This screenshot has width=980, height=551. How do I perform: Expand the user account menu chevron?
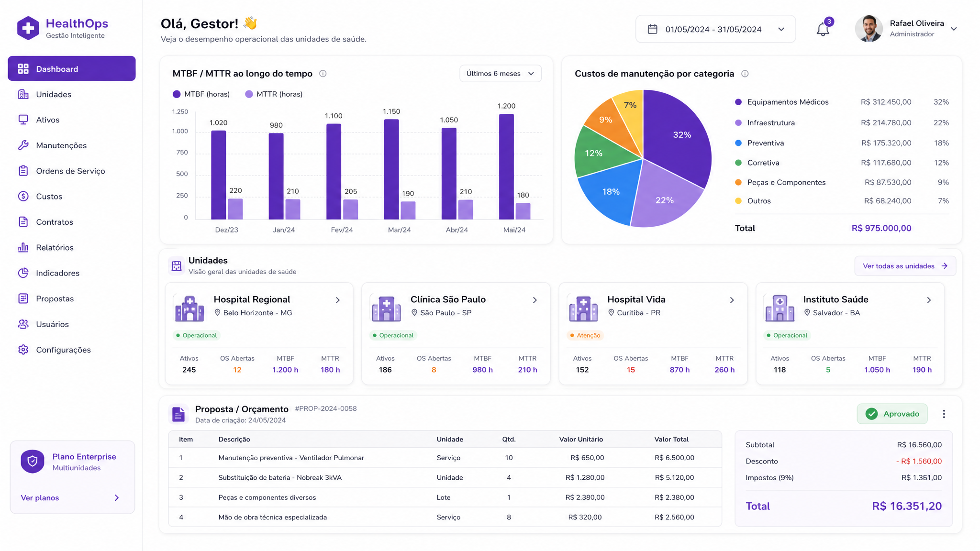point(954,29)
